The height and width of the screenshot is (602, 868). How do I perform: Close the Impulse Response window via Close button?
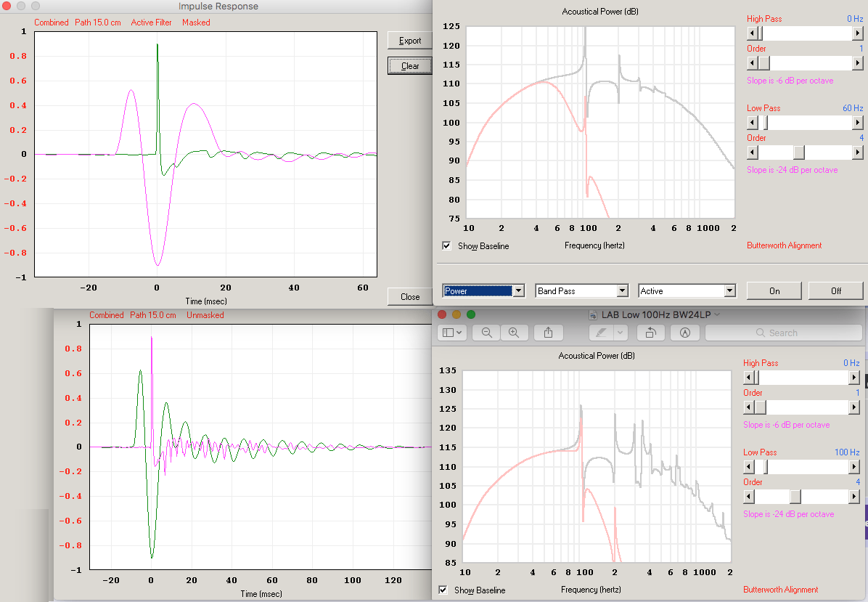409,297
